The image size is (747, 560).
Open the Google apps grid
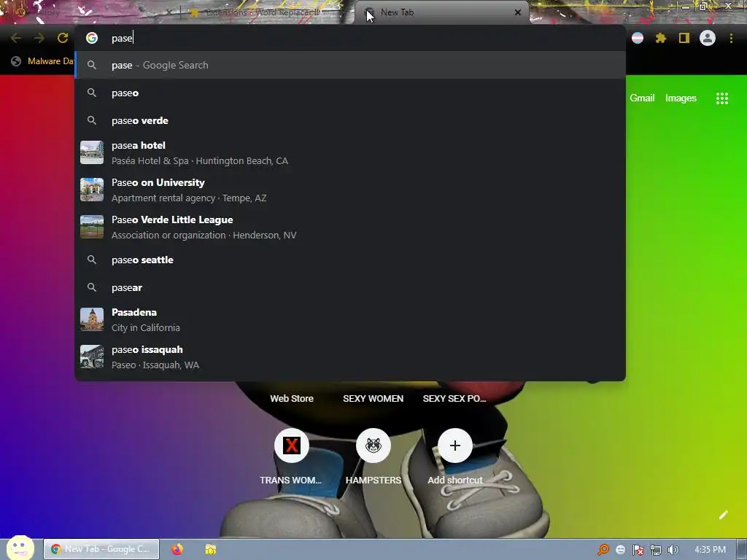722,98
